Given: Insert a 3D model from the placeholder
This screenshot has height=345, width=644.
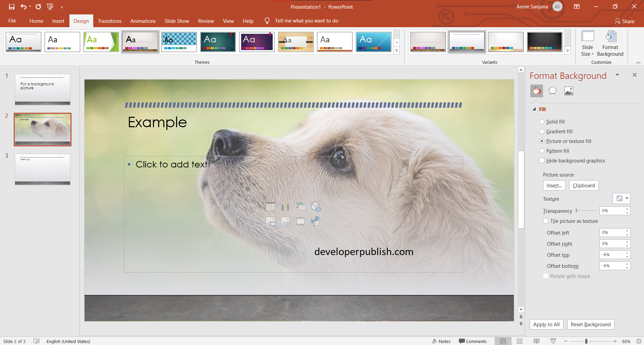Looking at the screenshot, I should (x=316, y=207).
